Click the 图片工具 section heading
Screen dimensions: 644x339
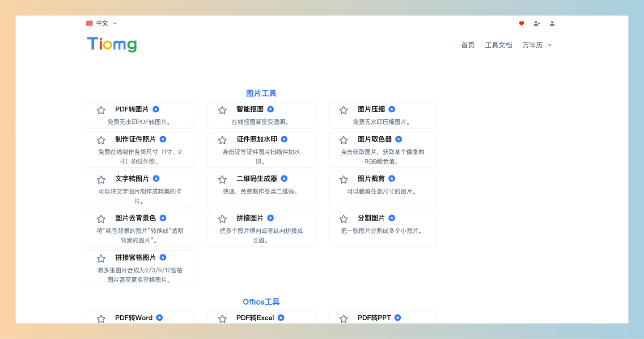click(x=261, y=93)
